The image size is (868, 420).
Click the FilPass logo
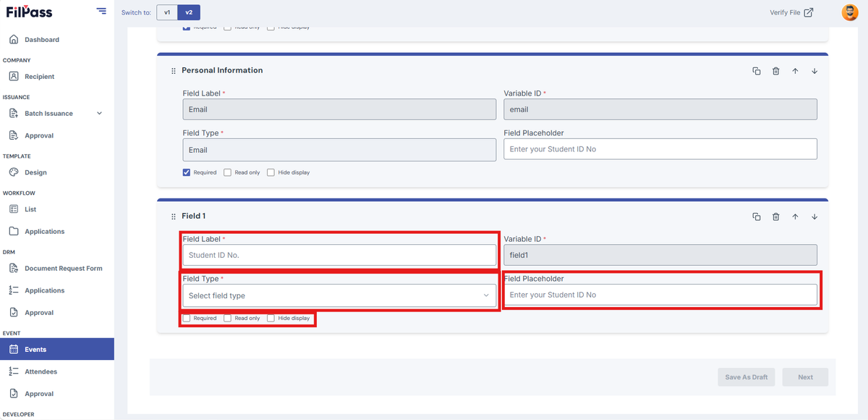29,12
